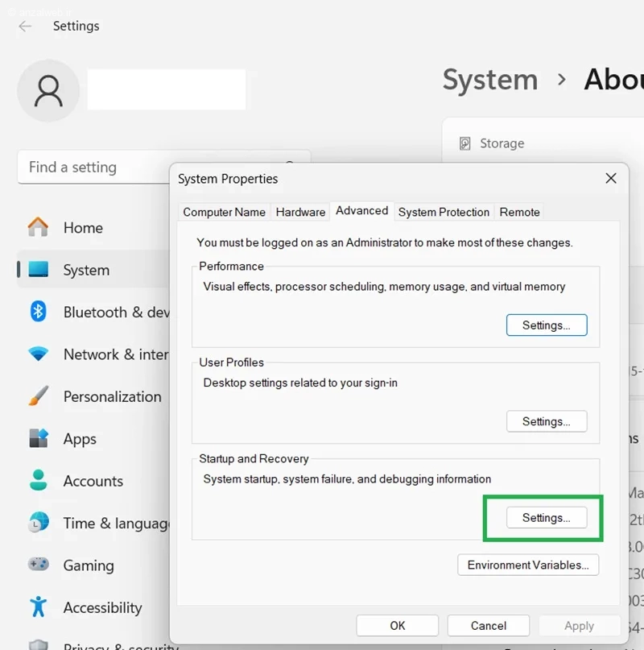Select the Accessibility figure icon
This screenshot has height=650, width=644.
click(38, 607)
